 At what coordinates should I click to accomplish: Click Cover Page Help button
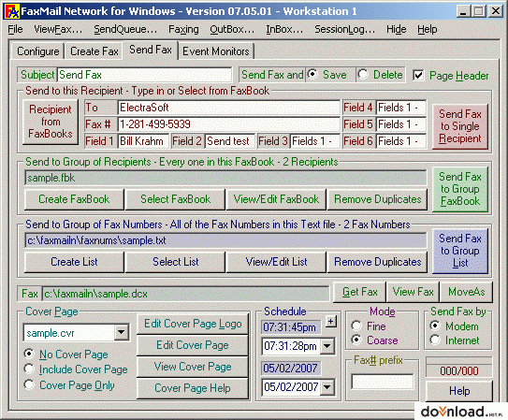click(193, 388)
